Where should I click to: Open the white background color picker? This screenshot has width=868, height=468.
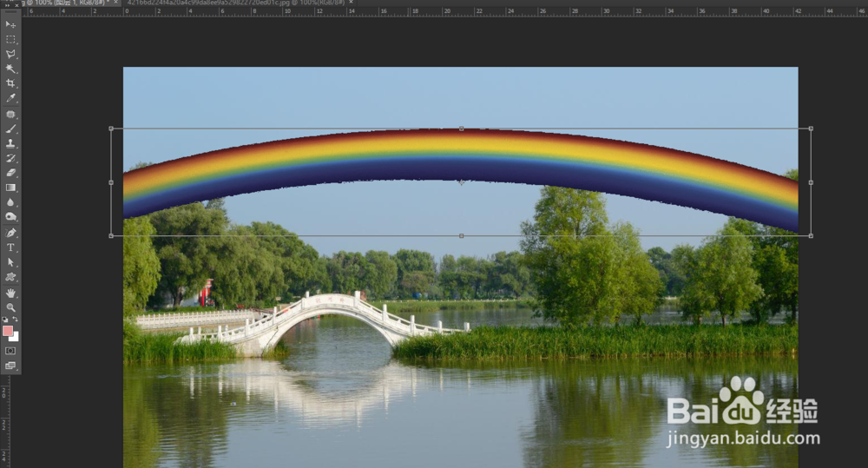pos(16,337)
